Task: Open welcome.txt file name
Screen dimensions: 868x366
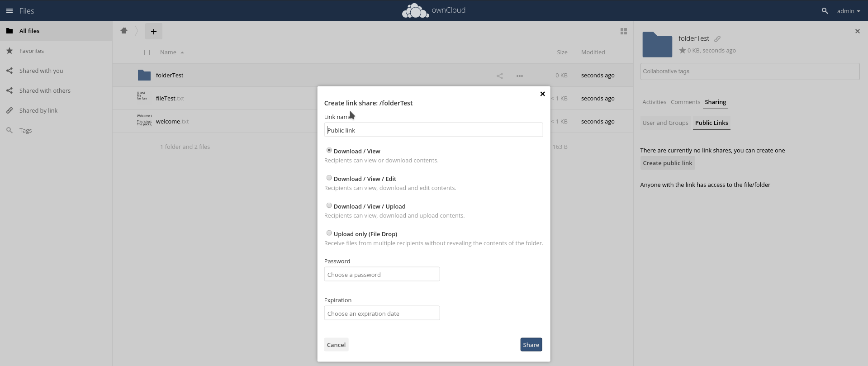Action: [x=172, y=121]
